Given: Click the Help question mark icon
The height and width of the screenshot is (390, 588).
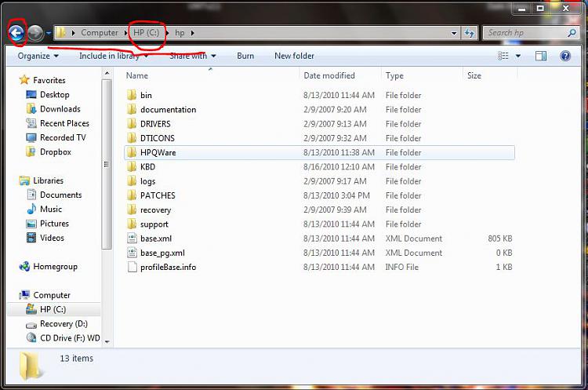Looking at the screenshot, I should click(x=564, y=56).
